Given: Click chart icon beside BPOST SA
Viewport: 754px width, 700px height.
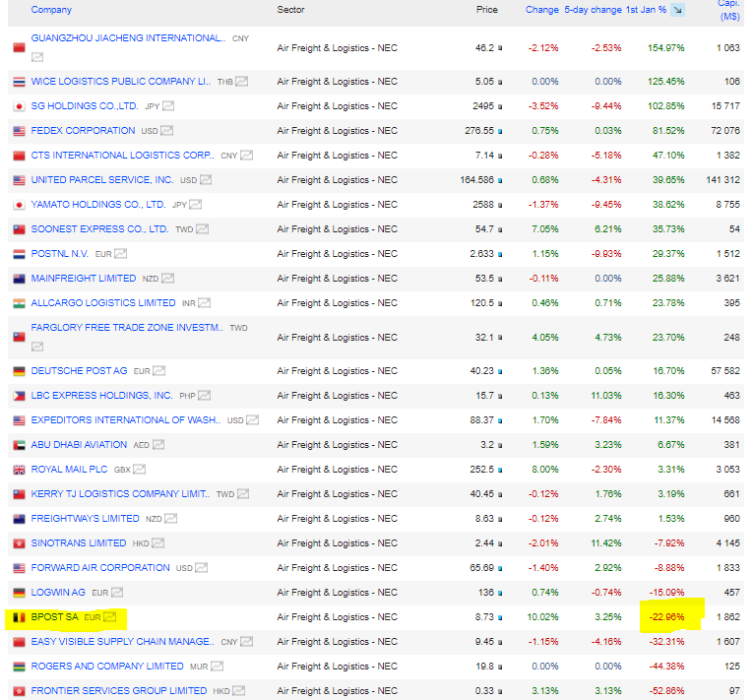Looking at the screenshot, I should click(x=110, y=617).
